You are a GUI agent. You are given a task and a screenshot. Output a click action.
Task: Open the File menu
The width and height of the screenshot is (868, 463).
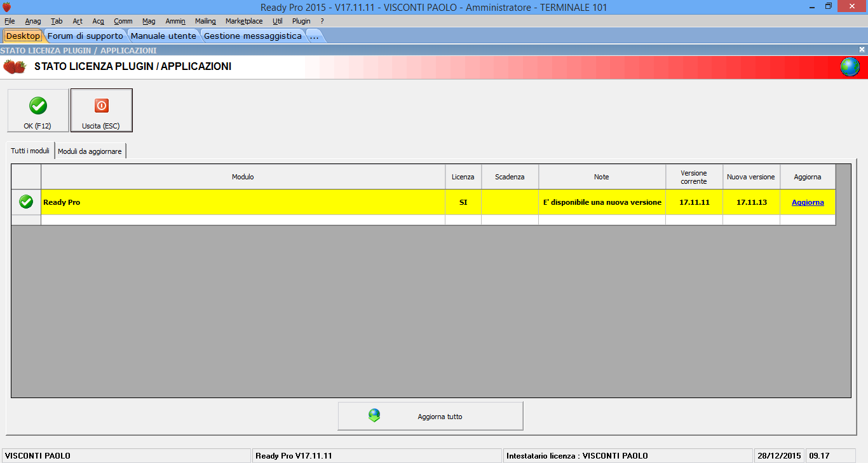point(10,21)
